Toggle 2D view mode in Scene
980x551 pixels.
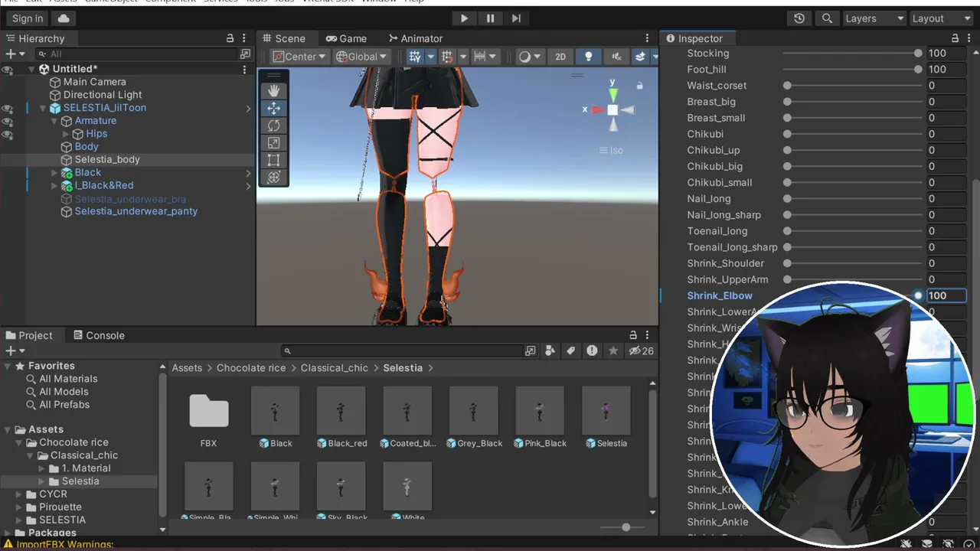(560, 57)
